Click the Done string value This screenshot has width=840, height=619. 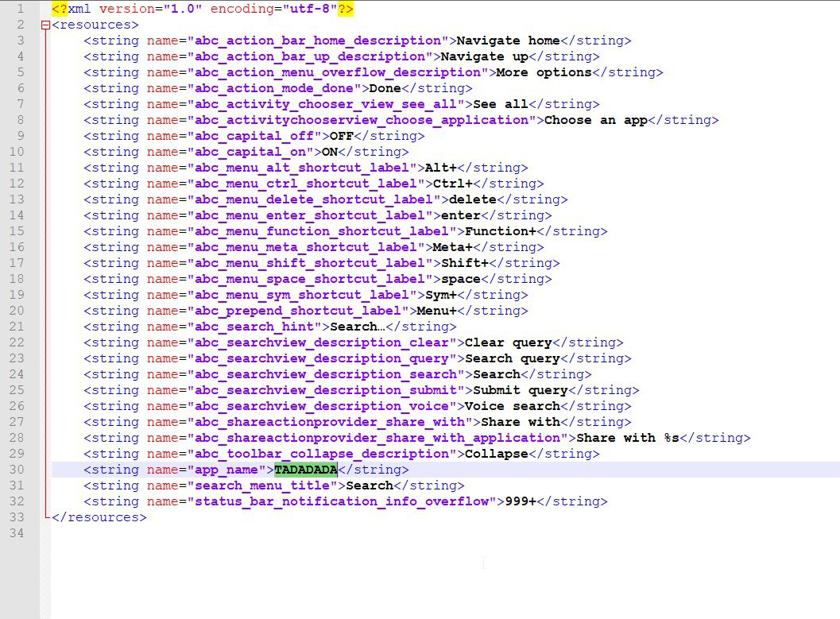(x=385, y=88)
